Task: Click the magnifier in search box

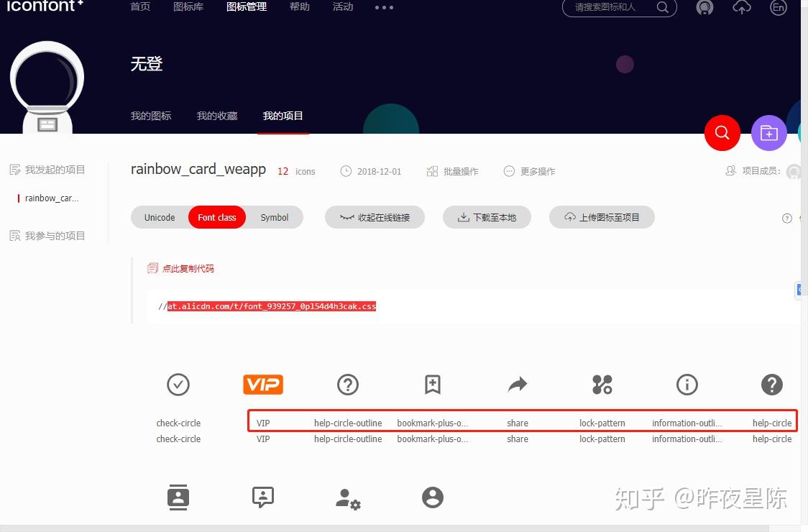Action: point(663,7)
